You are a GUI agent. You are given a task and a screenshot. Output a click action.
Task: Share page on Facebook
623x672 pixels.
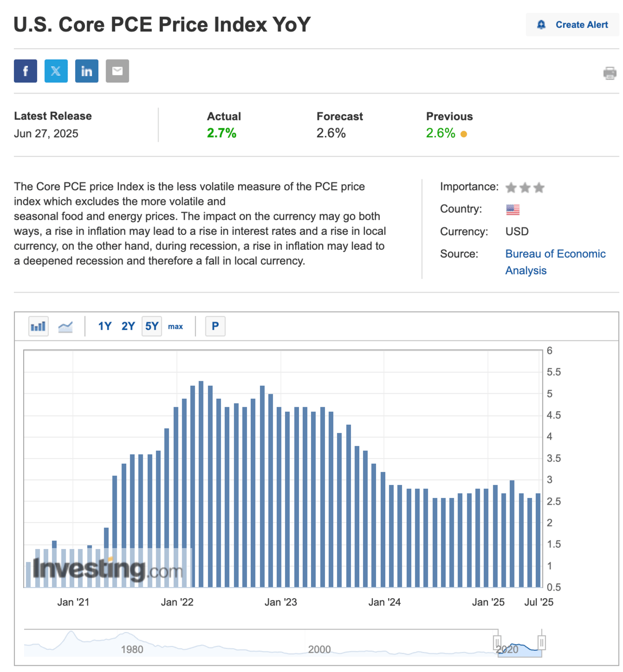pyautogui.click(x=26, y=71)
